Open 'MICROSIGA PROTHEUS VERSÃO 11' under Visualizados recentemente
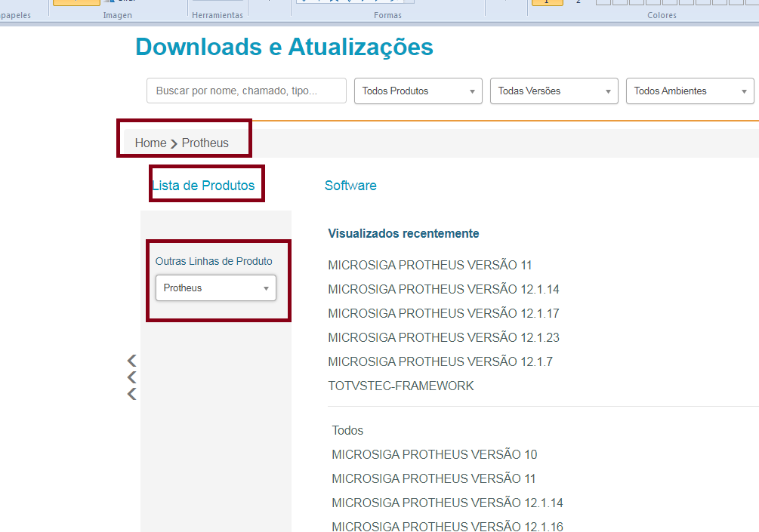 (430, 265)
